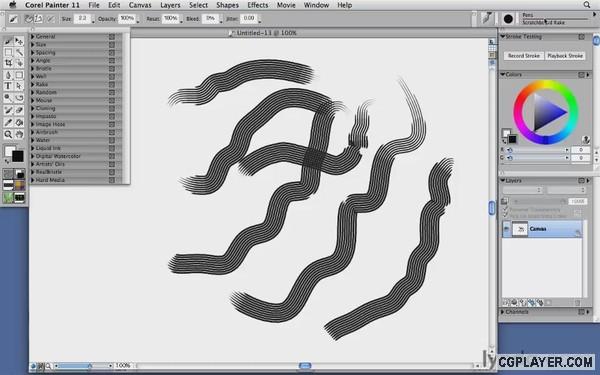The image size is (600, 375).
Task: Open the File menu
Action: click(94, 5)
